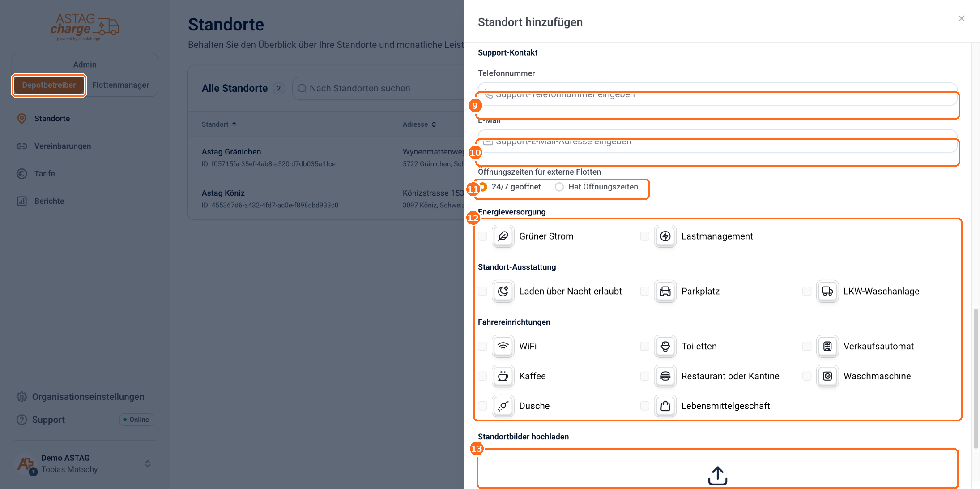Click the ASTAG charge logo
This screenshot has height=489, width=980.
(x=84, y=27)
